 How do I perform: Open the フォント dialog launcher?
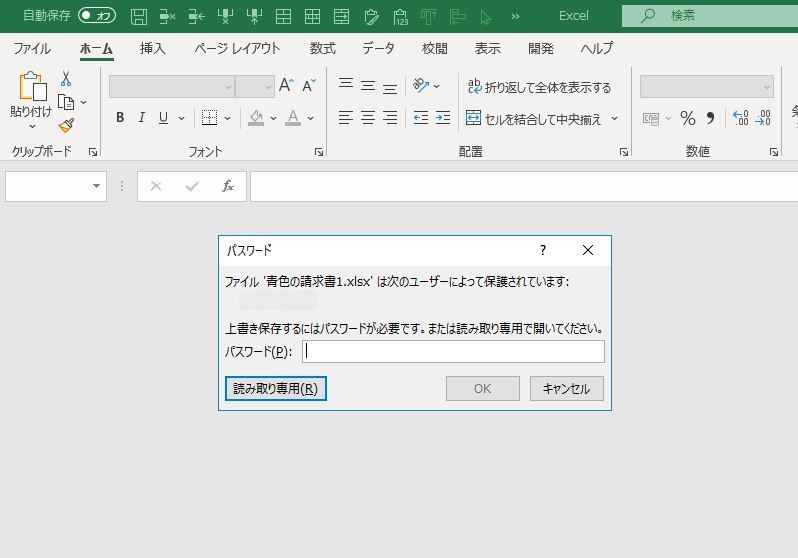(x=319, y=152)
